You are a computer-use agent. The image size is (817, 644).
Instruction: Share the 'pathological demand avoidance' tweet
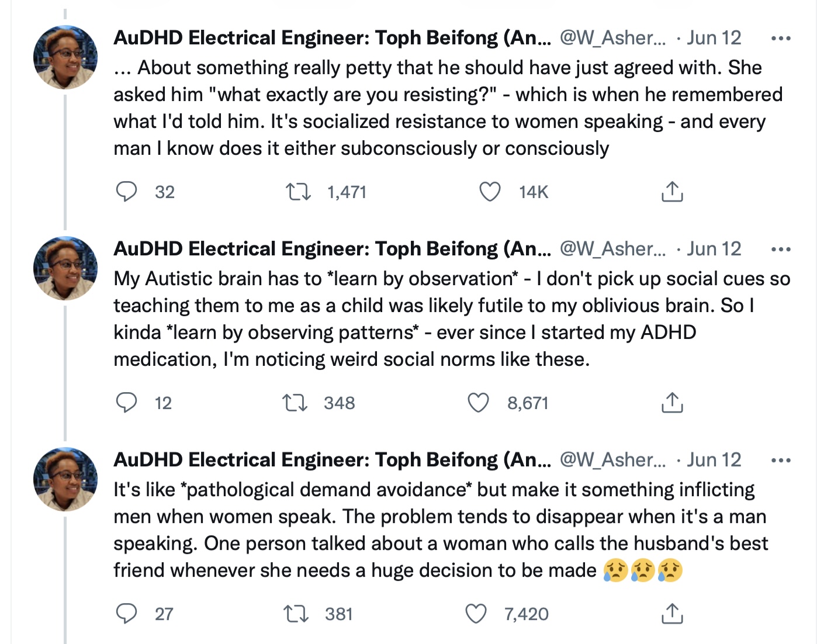672,614
